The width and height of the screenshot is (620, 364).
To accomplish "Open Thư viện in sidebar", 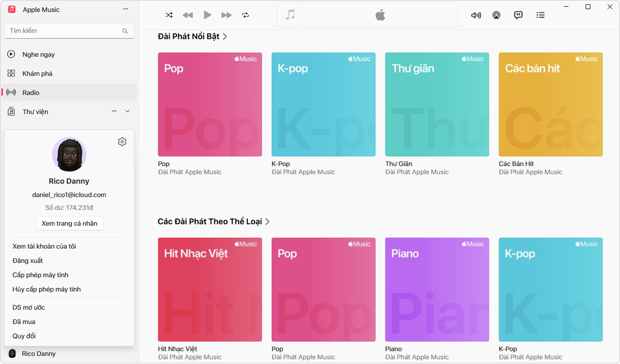I will [69, 112].
